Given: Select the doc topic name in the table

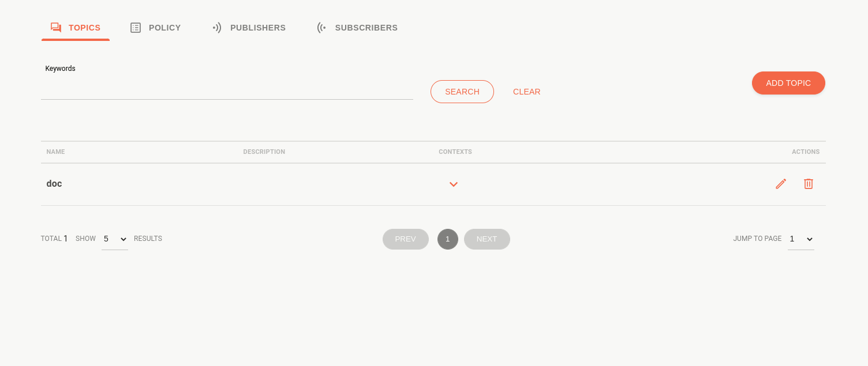Looking at the screenshot, I should pyautogui.click(x=54, y=183).
